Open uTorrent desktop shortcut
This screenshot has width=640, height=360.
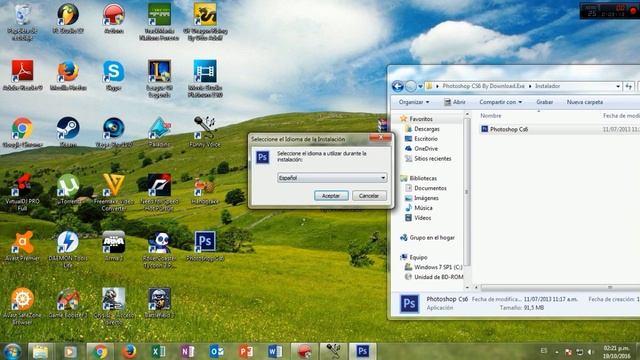coord(68,189)
